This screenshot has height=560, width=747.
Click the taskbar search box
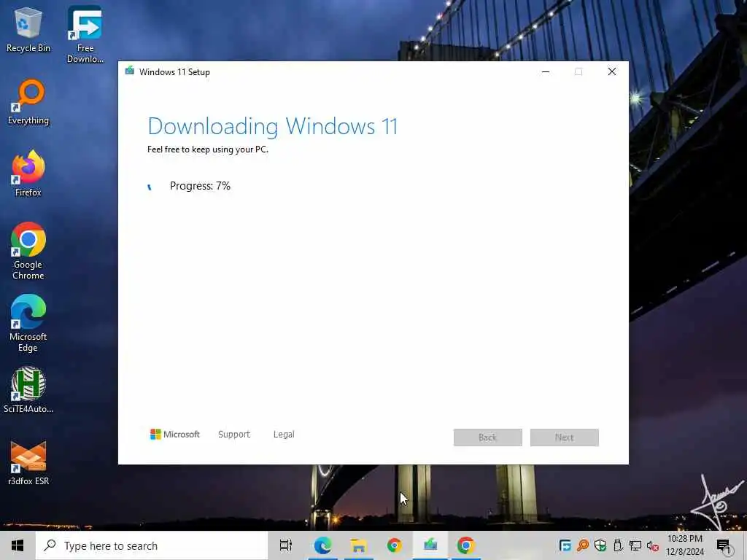coord(152,545)
